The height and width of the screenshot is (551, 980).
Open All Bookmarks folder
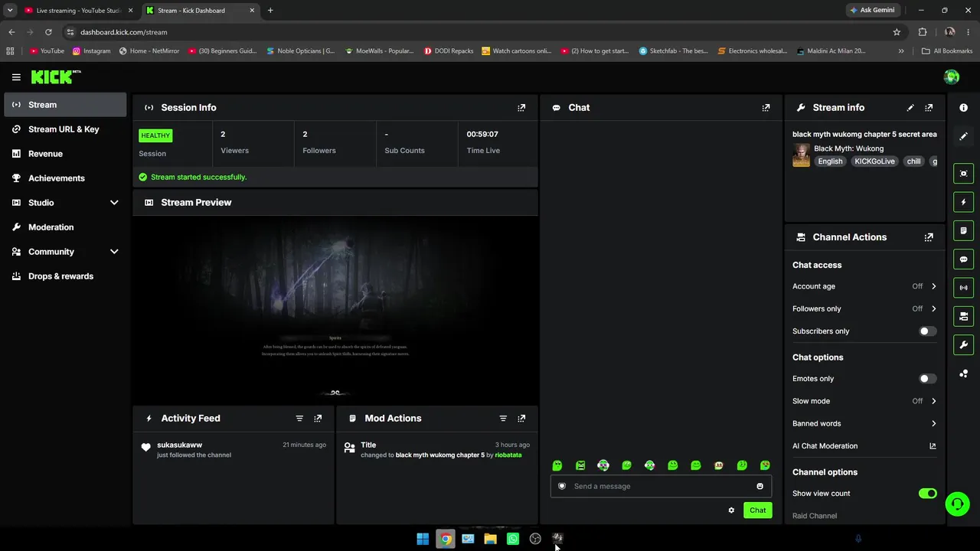tap(947, 51)
